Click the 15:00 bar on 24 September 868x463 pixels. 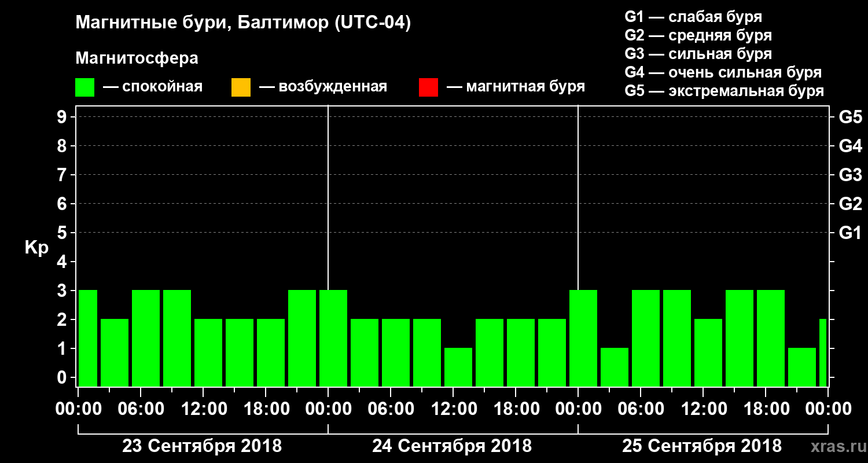pyautogui.click(x=490, y=352)
